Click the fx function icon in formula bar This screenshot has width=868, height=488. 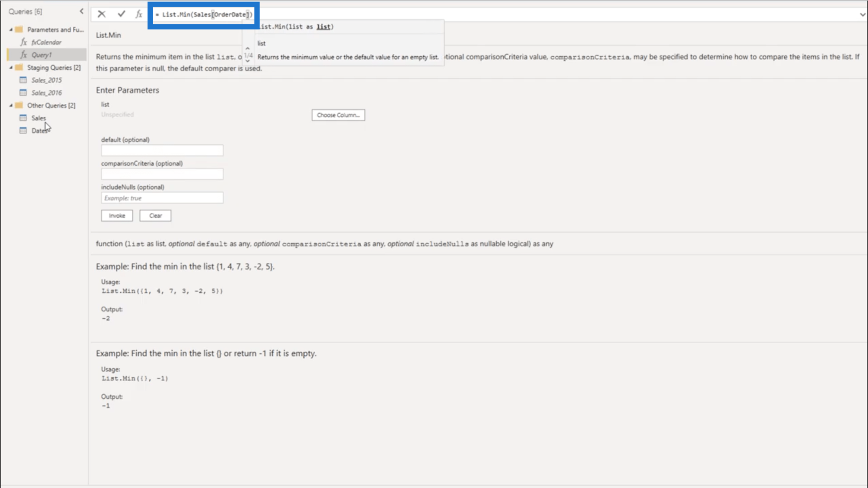(139, 14)
